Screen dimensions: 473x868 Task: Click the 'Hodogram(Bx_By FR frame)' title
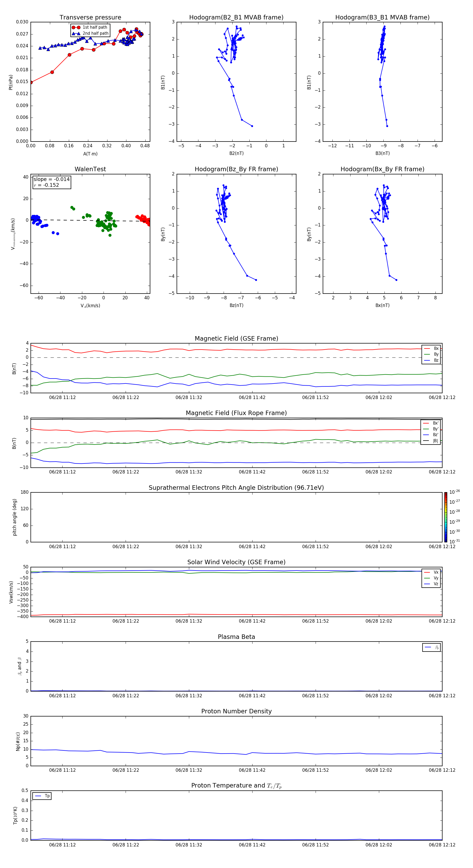pos(382,169)
